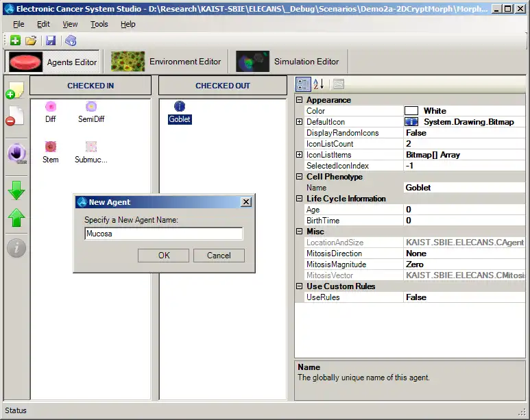Check in agent with green up arrow
Screen dimensions: 530x420
16,218
